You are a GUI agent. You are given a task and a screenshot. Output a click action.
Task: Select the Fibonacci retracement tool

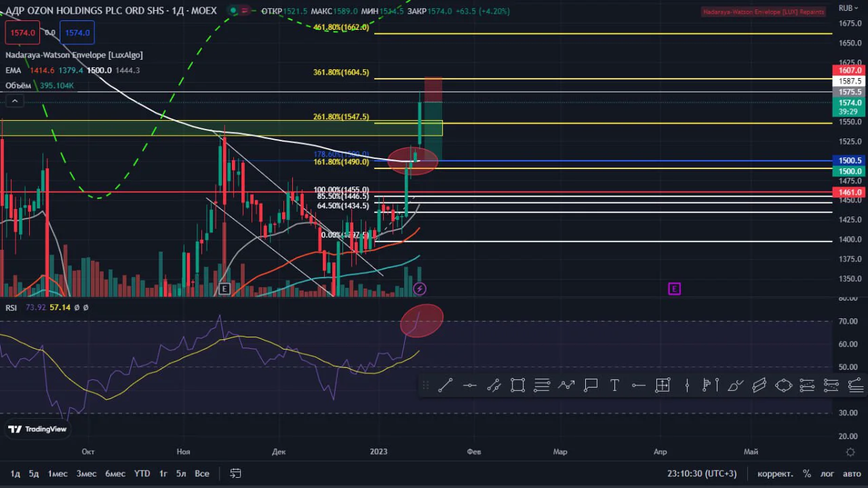[x=542, y=386]
